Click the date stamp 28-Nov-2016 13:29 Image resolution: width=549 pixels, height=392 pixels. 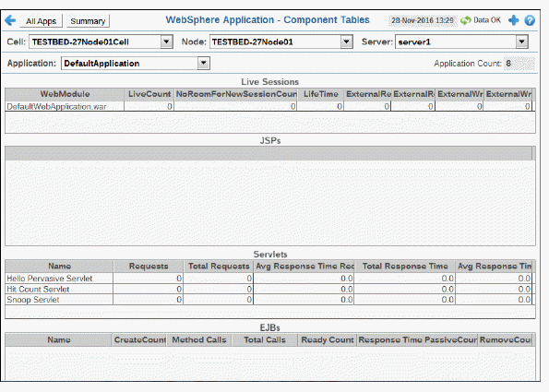[422, 20]
